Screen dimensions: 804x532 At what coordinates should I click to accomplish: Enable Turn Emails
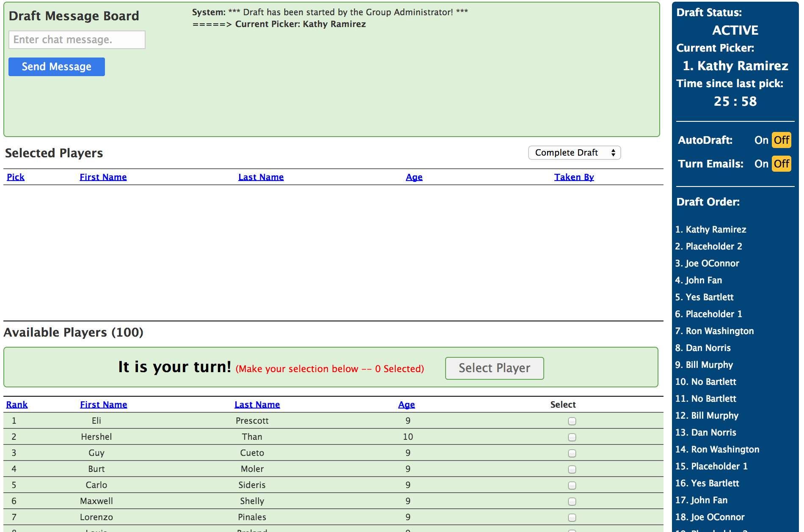click(x=761, y=164)
